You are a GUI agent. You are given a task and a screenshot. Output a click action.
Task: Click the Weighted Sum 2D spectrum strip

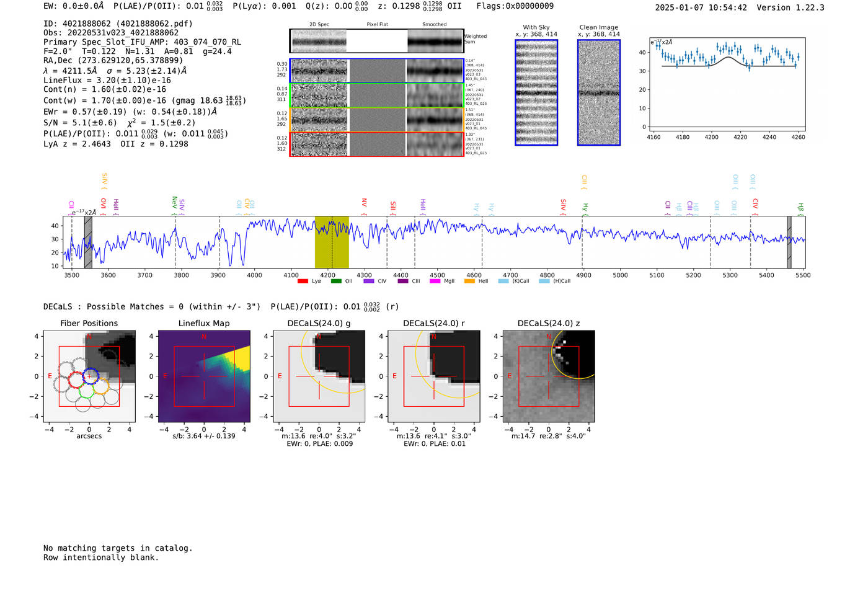point(376,41)
